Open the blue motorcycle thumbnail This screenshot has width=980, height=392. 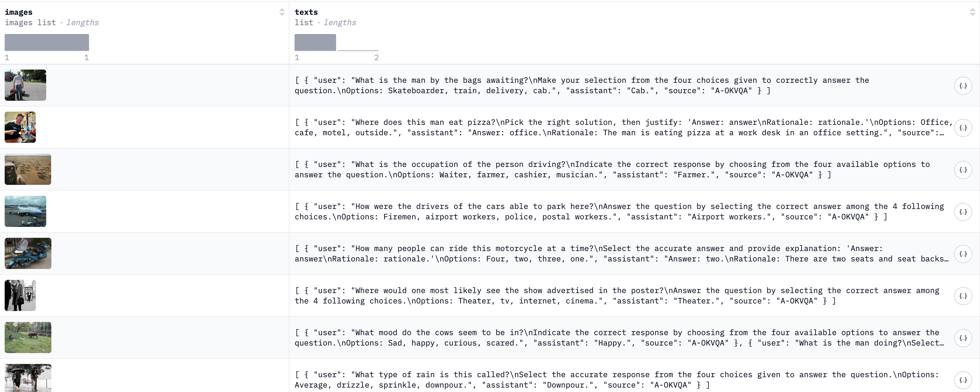tap(28, 253)
